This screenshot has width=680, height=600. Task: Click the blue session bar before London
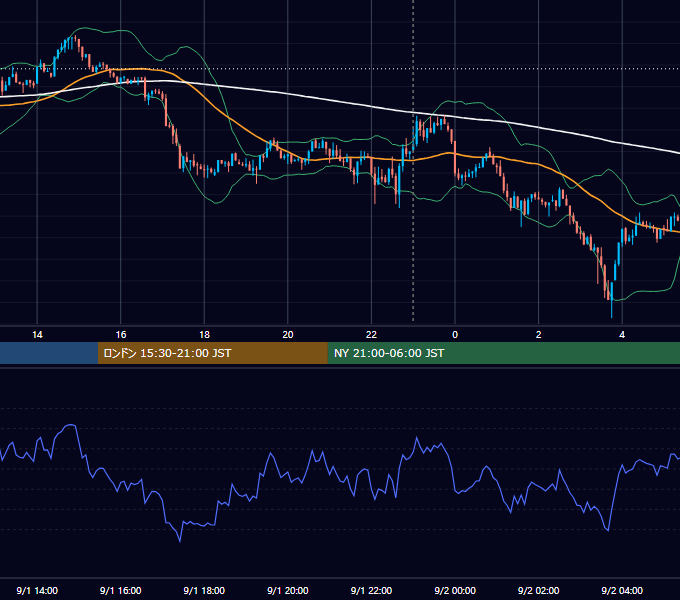tap(49, 353)
